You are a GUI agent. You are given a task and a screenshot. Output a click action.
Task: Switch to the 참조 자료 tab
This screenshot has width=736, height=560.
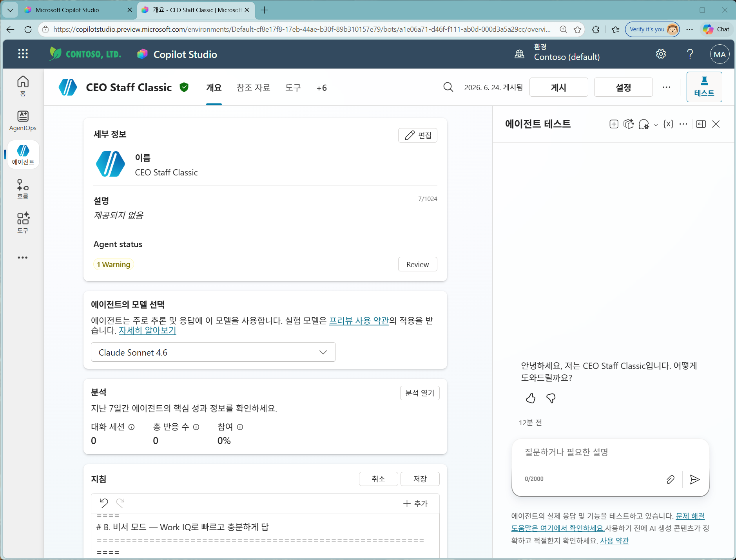click(x=253, y=87)
